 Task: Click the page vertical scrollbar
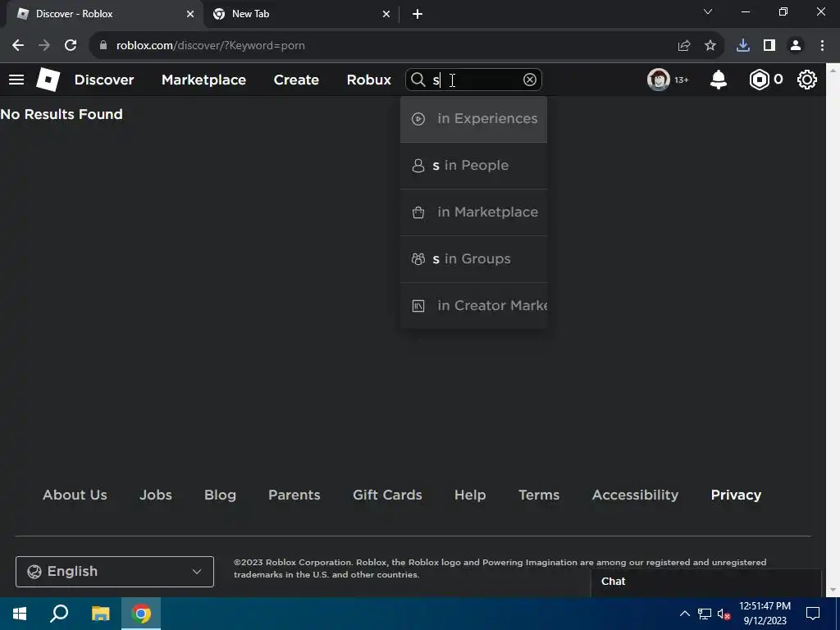click(832, 330)
